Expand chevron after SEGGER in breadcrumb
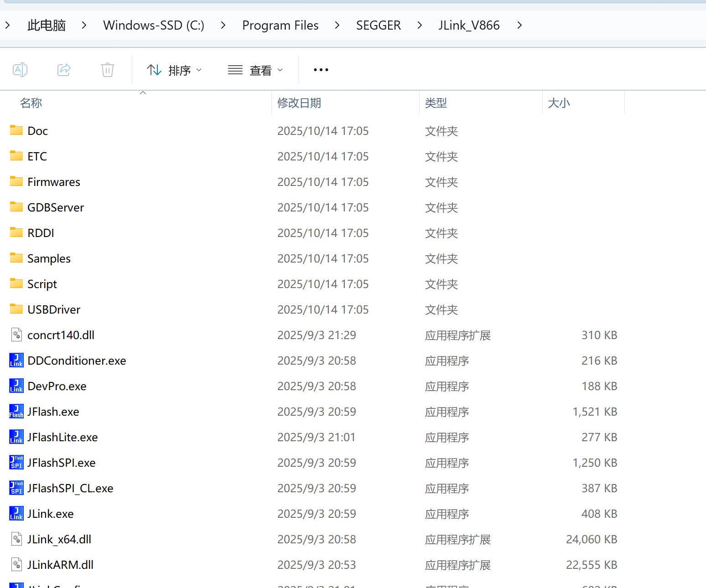This screenshot has width=706, height=588. click(x=420, y=26)
